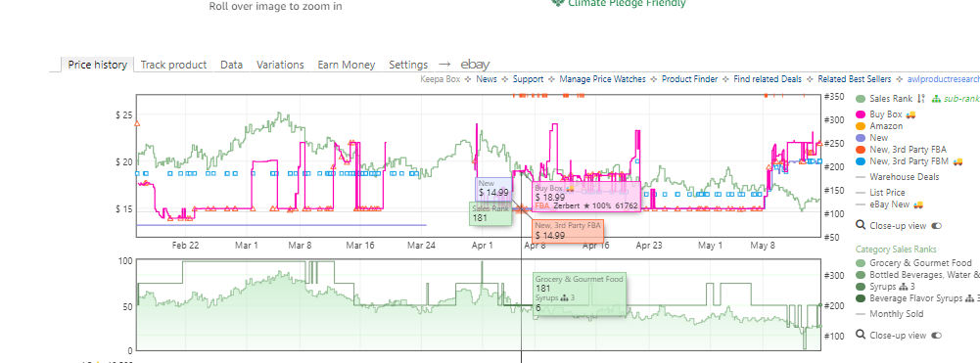Select the Variations tab
Screen dimensions: 980x363
[280, 65]
